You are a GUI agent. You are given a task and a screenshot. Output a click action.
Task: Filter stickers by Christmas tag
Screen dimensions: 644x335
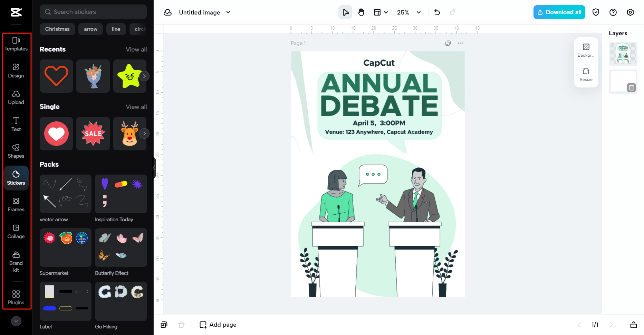coord(57,29)
